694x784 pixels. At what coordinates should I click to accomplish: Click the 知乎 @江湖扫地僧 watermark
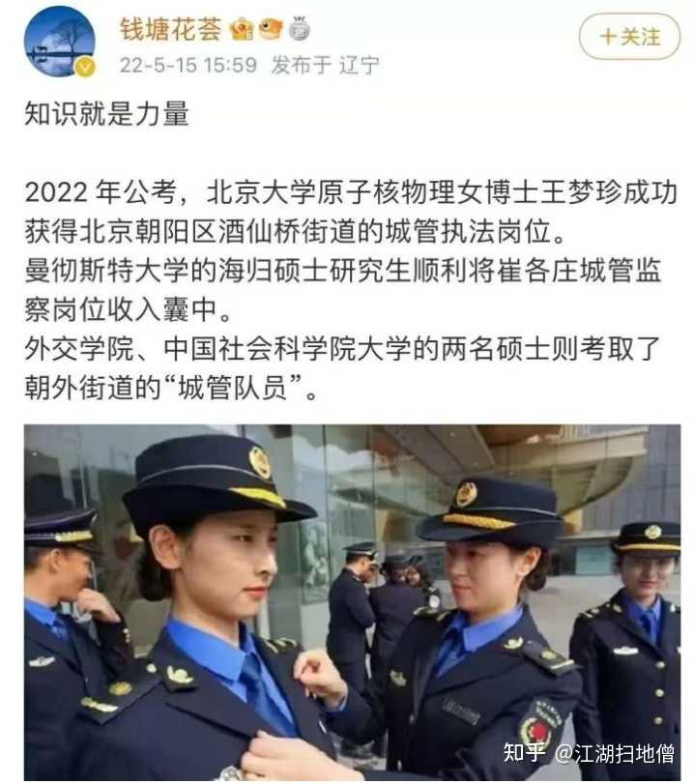point(589,753)
